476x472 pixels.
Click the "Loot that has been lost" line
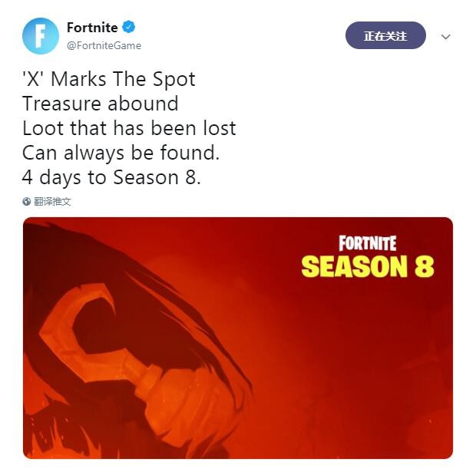[x=129, y=128]
